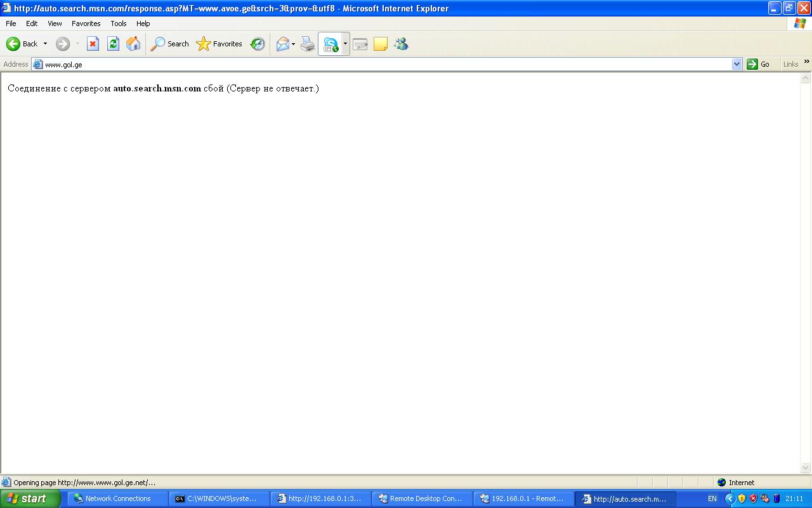Open the View menu
The width and height of the screenshot is (812, 508).
(x=55, y=23)
